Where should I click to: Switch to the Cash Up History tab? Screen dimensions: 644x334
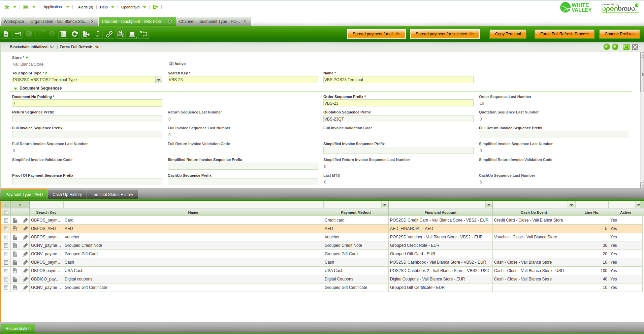(67, 195)
